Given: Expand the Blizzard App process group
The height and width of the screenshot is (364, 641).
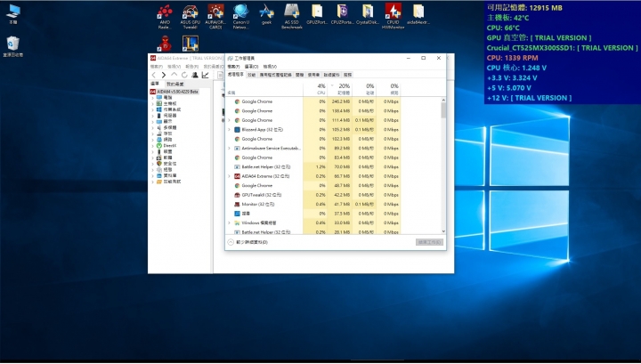Looking at the screenshot, I should [x=229, y=130].
